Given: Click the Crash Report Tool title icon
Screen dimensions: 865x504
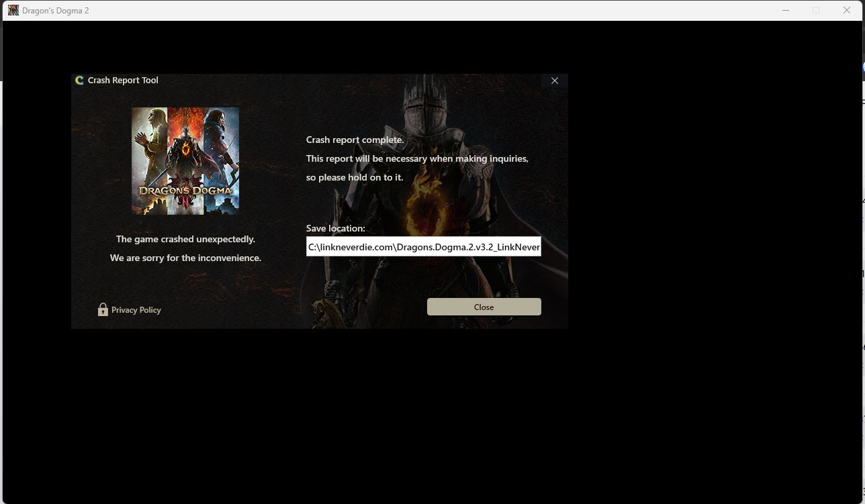Looking at the screenshot, I should pos(79,81).
